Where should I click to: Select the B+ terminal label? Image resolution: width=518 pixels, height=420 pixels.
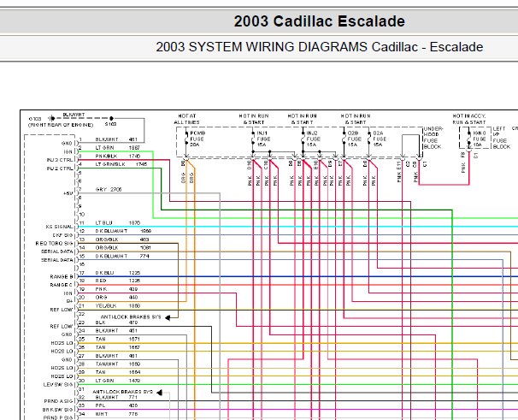[x=69, y=302]
